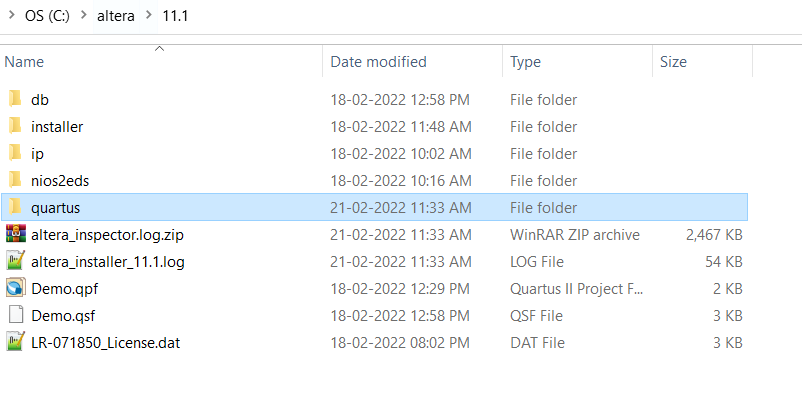Screen dimensions: 802x419
Task: Navigate to altera in the breadcrumb
Action: click(x=117, y=16)
